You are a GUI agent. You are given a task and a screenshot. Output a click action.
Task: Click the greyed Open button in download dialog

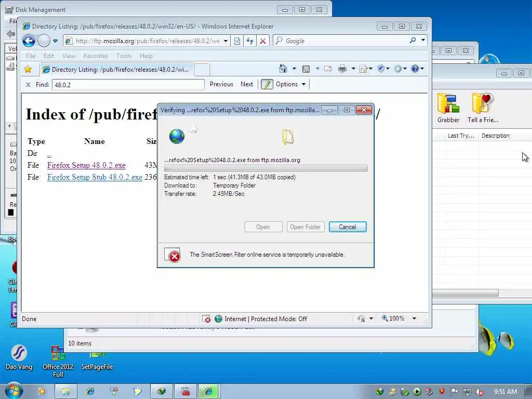pos(263,227)
